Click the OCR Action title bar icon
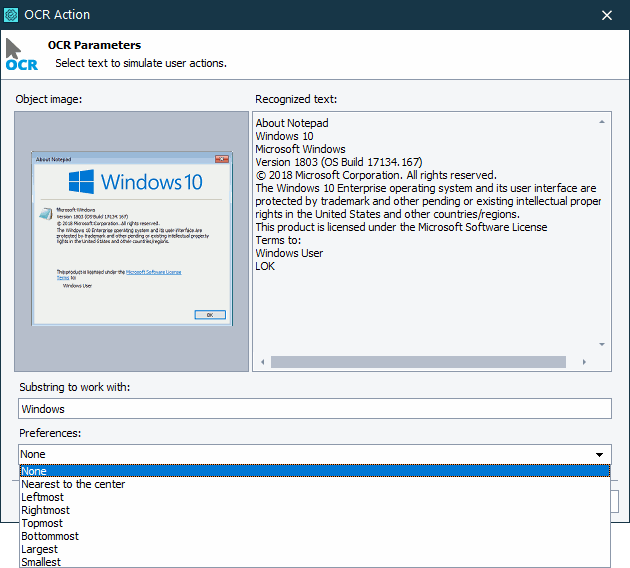The width and height of the screenshot is (630, 568). click(x=13, y=15)
